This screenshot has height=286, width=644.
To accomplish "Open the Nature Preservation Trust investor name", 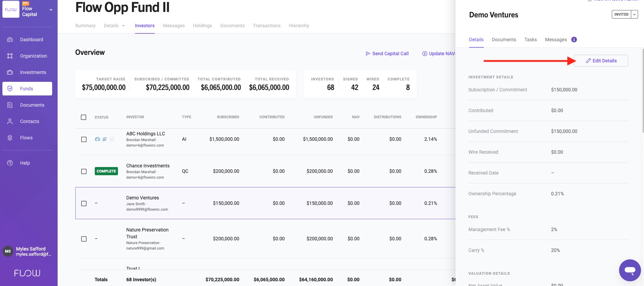I will 147,233.
